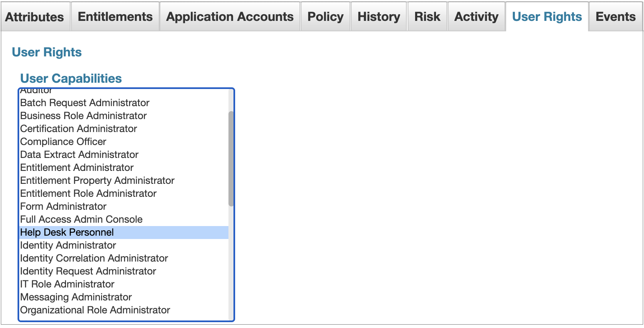644x328 pixels.
Task: Choose Organizational Role Administrator
Action: coord(95,310)
